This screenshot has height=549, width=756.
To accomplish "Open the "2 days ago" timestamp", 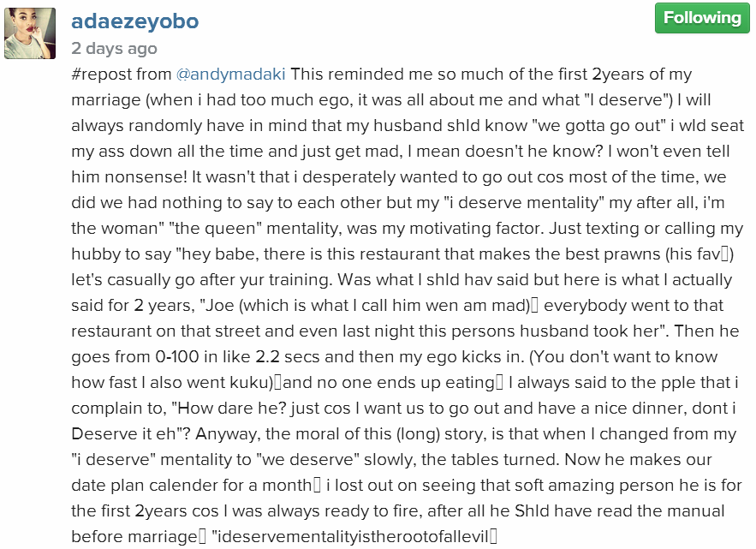I will pyautogui.click(x=114, y=48).
